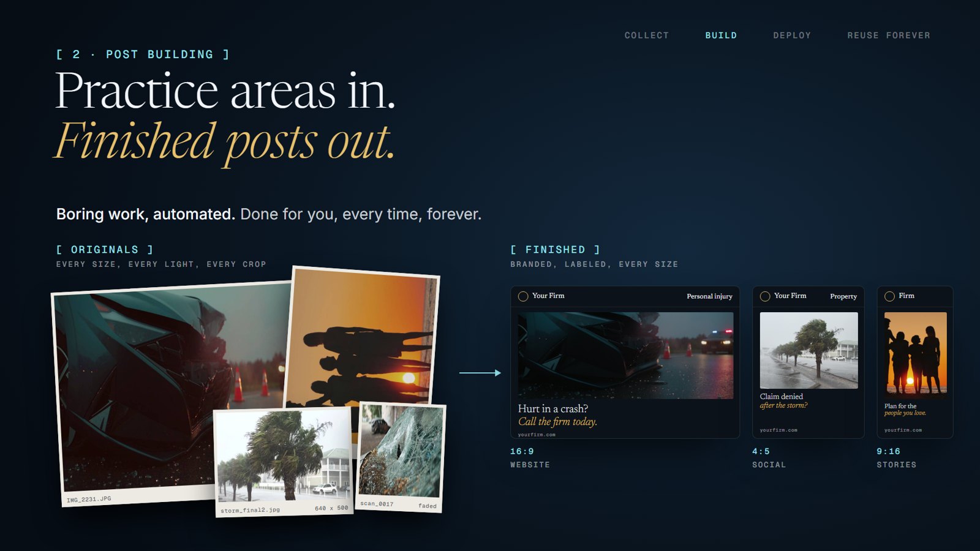Click "people you love." on the stories card

905,413
